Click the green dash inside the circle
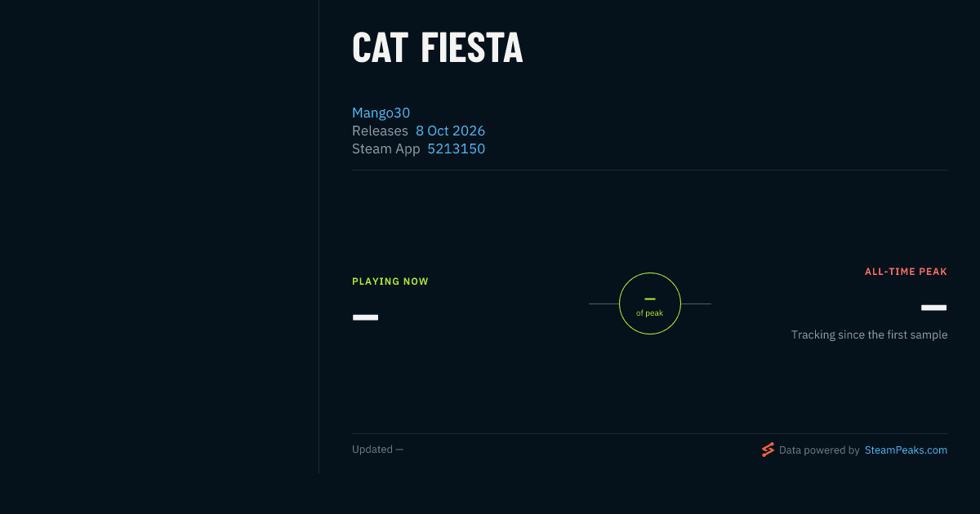This screenshot has height=514, width=980. click(x=650, y=299)
